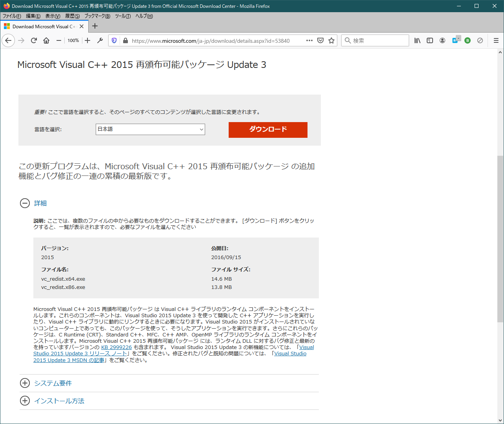Click the crossed-circle extension icon
Screen dimensions: 504x424
(x=480, y=40)
